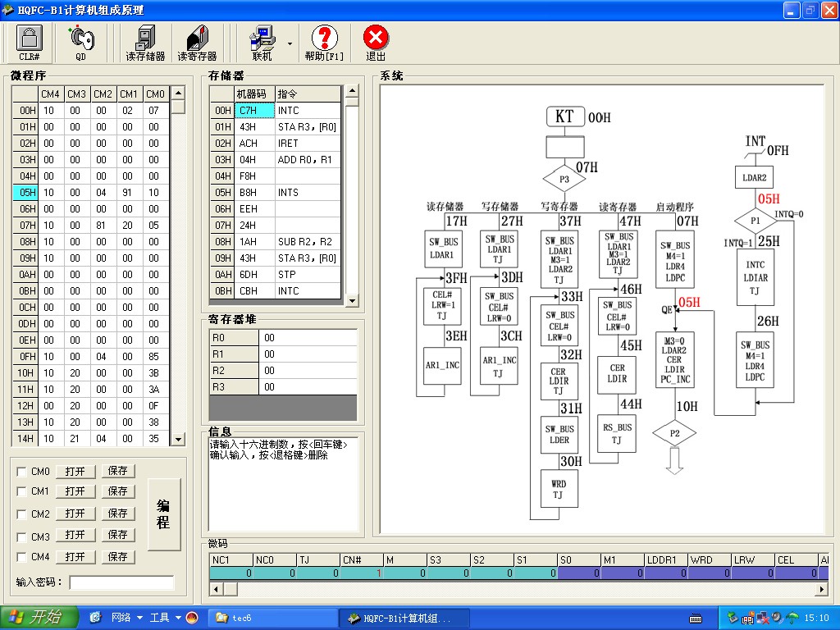The image size is (840, 630).
Task: Check the CM4 checkbox
Action: [x=21, y=558]
